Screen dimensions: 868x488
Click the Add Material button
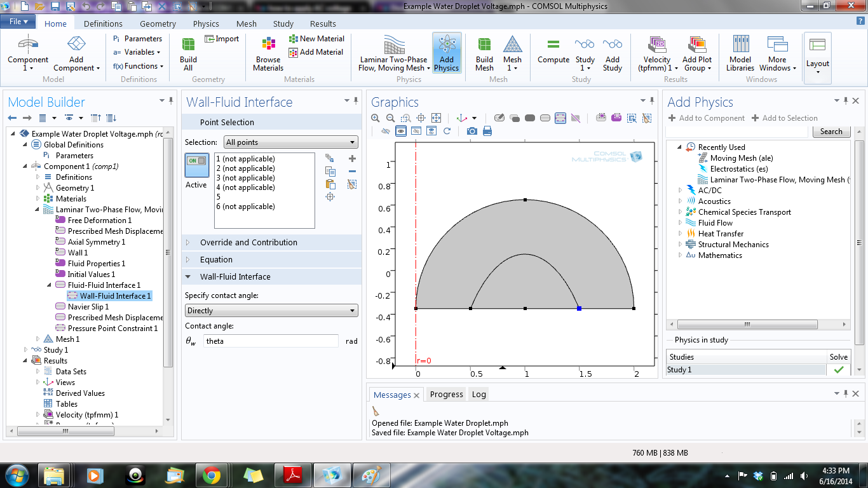tap(316, 52)
